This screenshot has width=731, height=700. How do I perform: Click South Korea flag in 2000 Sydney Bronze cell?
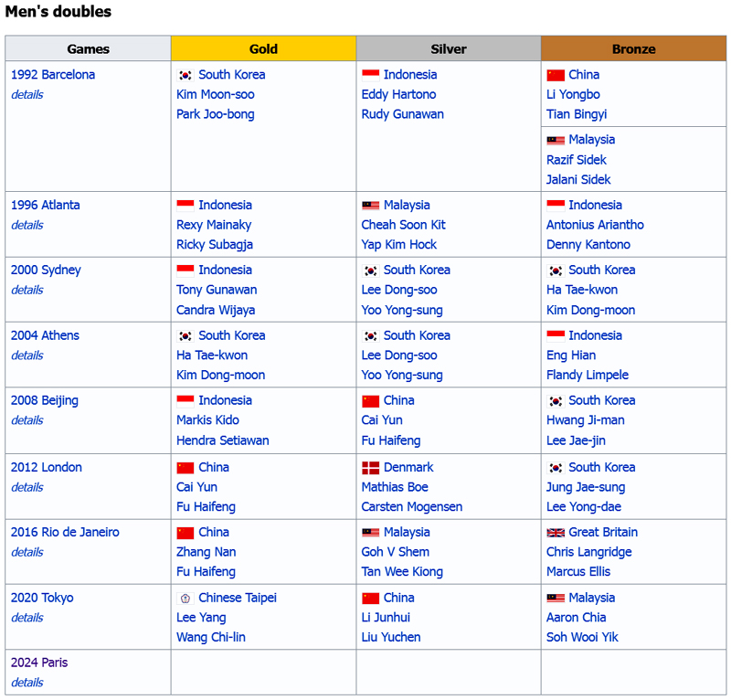coord(556,270)
